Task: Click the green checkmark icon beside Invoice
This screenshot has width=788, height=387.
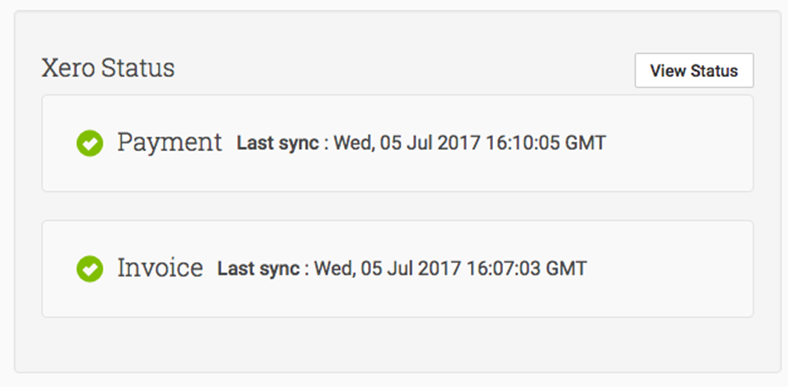Action: coord(90,269)
